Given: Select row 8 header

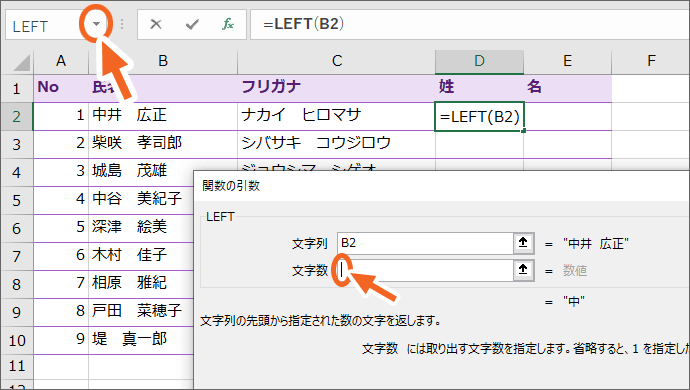Looking at the screenshot, I should [x=17, y=284].
